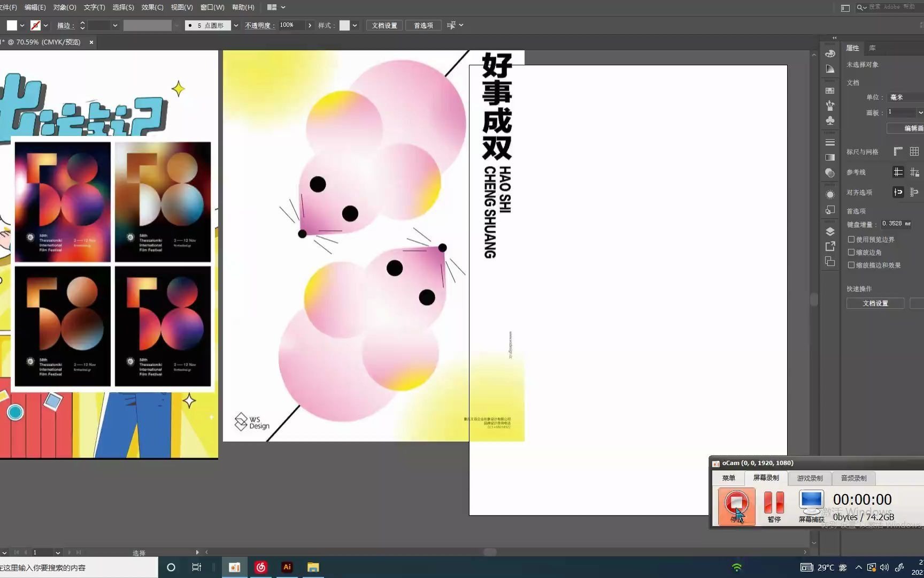Click the align-to-selection icon in control bar
The width and height of the screenshot is (924, 578).
click(x=451, y=25)
